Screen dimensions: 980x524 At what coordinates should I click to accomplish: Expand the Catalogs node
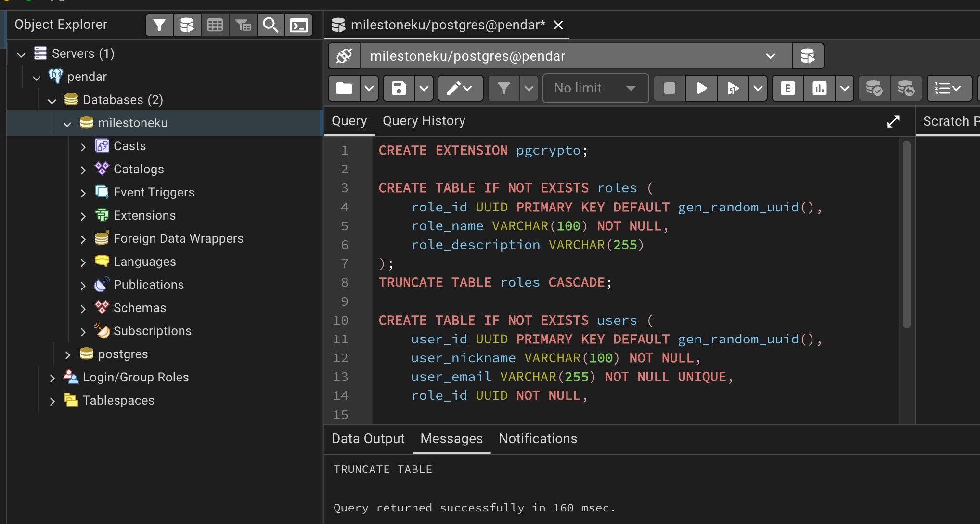[83, 170]
